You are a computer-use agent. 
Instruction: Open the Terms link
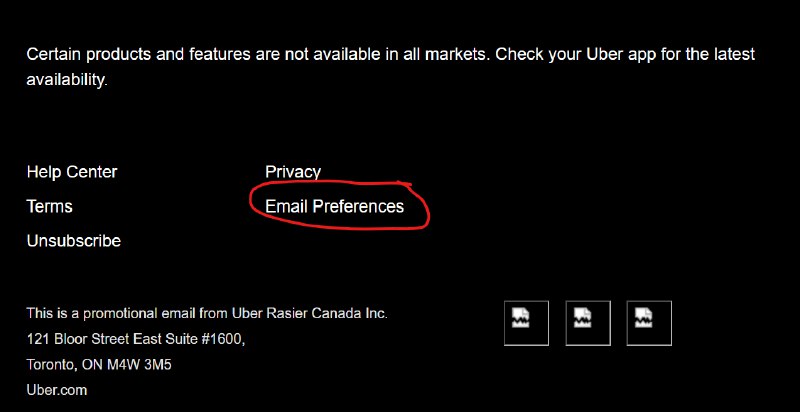pyautogui.click(x=49, y=207)
